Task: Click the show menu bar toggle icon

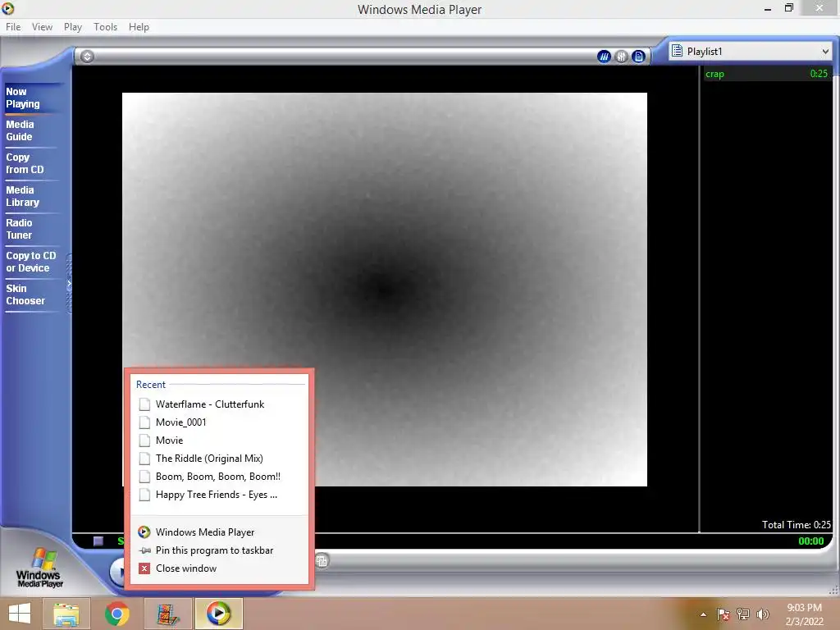Action: pyautogui.click(x=87, y=57)
